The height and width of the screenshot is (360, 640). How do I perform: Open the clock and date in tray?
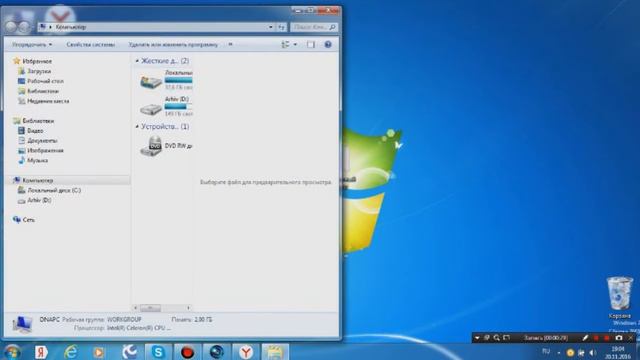point(618,353)
